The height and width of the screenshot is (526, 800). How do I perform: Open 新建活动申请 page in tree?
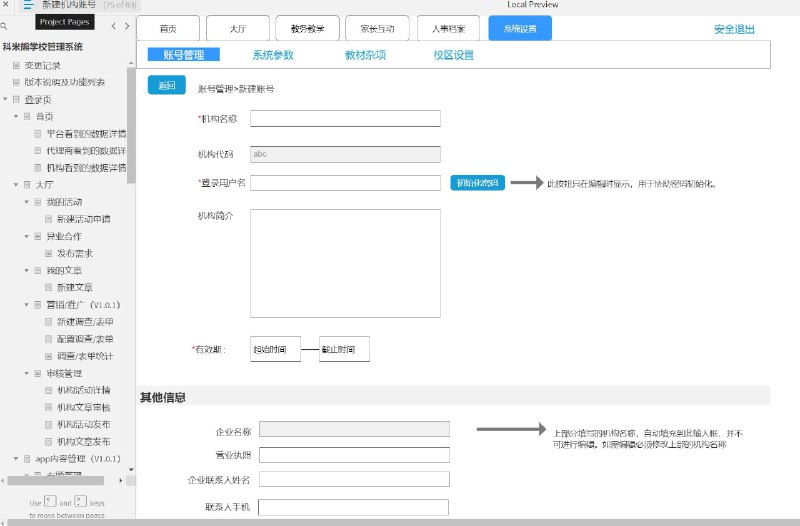coord(84,219)
